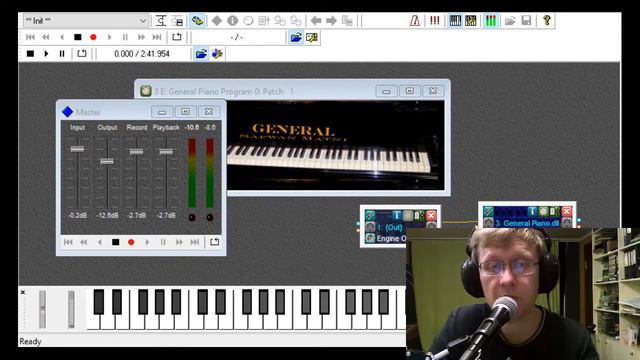Click the blue diamond icon in the Master title bar
This screenshot has height=360, width=640.
click(x=67, y=111)
